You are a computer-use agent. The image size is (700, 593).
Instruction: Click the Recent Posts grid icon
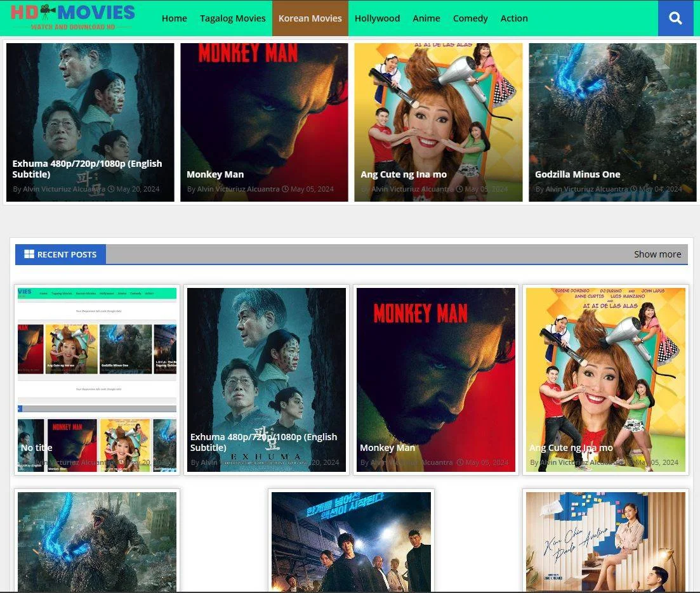click(x=29, y=254)
